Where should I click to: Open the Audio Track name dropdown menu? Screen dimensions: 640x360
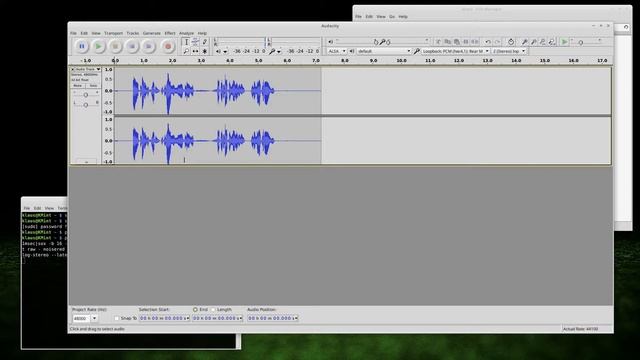click(88, 69)
